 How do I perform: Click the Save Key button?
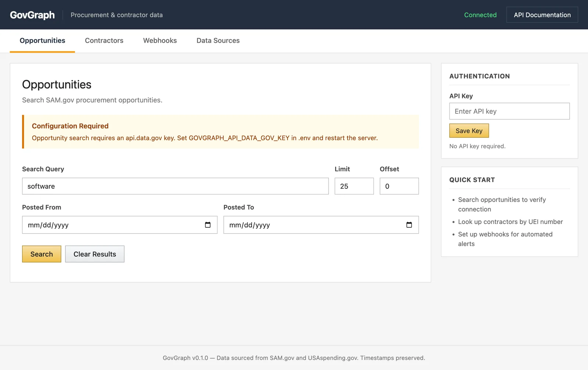[x=469, y=131]
